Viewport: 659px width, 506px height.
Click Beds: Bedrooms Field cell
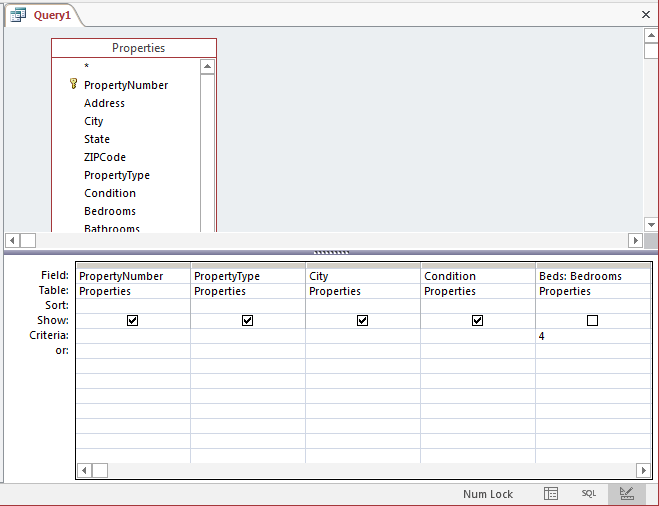pyautogui.click(x=593, y=276)
